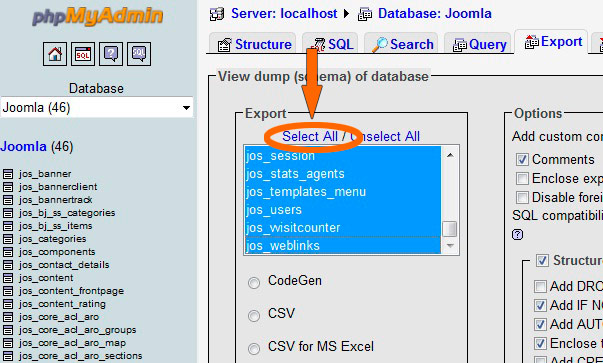Screen dimensions: 603x363
Task: Click table icon beside jos_content_frontpage
Action: (8, 291)
